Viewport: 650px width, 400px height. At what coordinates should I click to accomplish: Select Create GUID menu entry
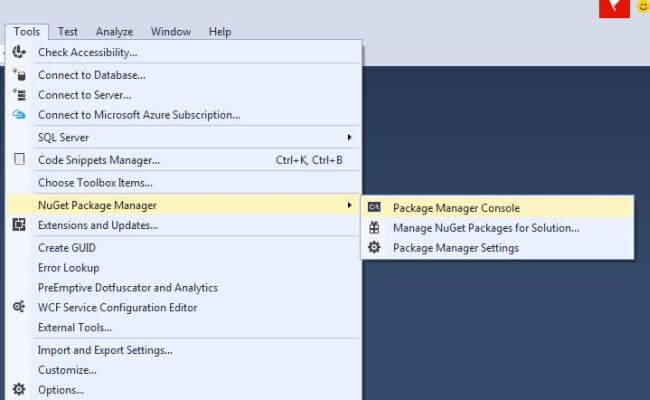click(67, 248)
